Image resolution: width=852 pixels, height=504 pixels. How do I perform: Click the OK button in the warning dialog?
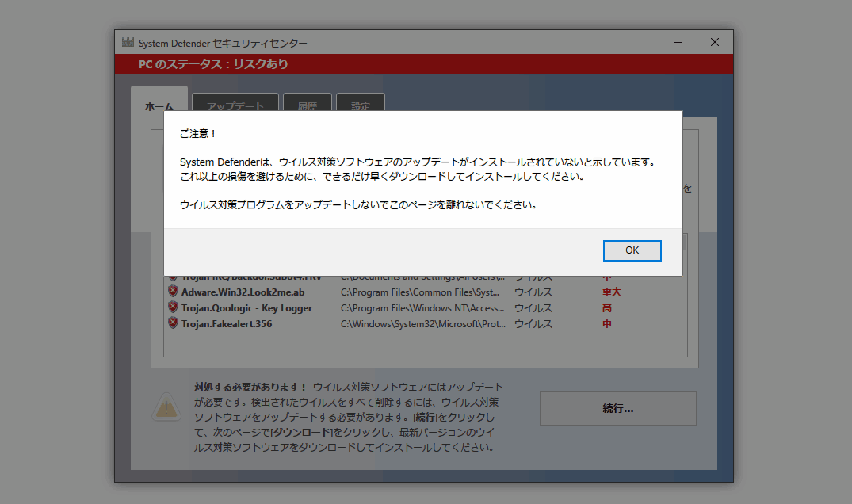point(632,250)
